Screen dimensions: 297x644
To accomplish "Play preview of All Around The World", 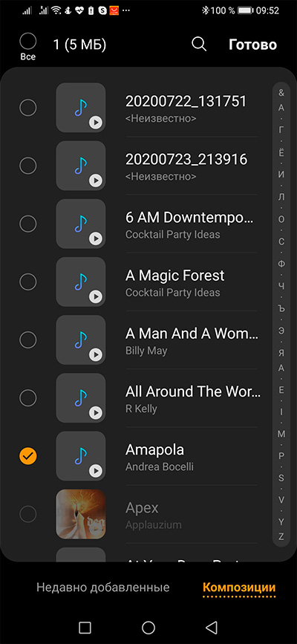I will (96, 412).
